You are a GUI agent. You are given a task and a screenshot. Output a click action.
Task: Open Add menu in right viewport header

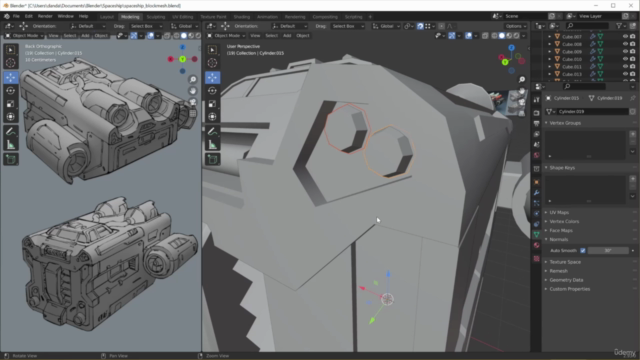coord(287,36)
